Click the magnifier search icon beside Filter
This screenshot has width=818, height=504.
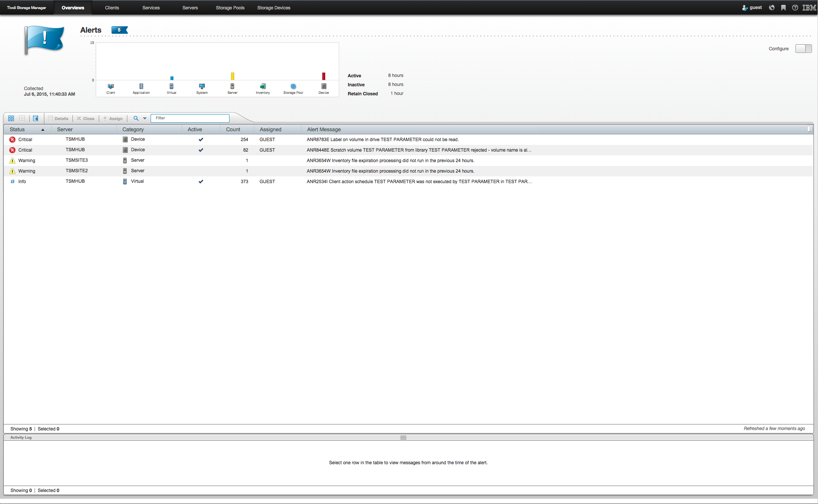coord(136,118)
